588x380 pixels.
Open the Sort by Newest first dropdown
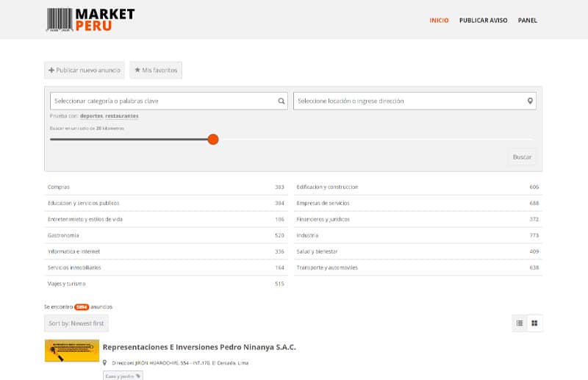click(76, 323)
